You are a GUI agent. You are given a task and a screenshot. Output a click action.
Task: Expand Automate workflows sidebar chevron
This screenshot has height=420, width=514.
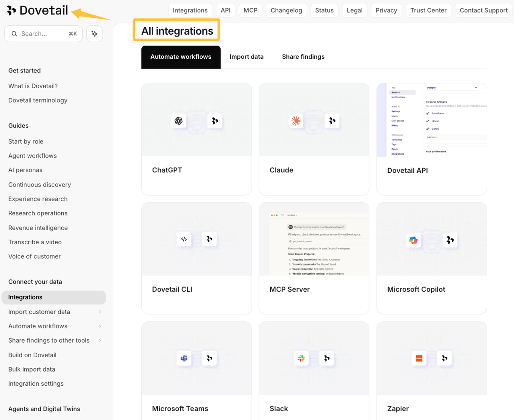[x=100, y=326]
